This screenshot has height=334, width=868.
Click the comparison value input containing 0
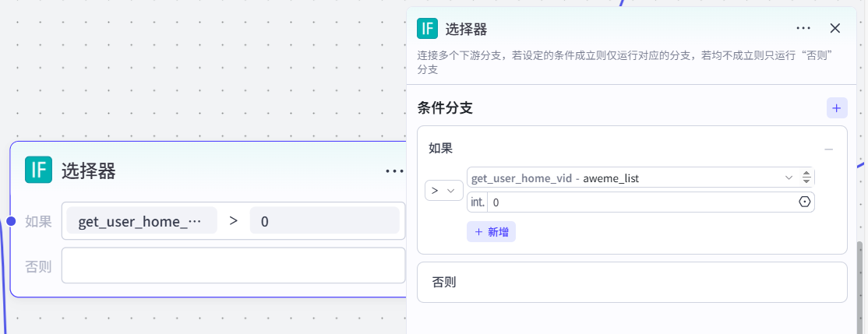[639, 202]
